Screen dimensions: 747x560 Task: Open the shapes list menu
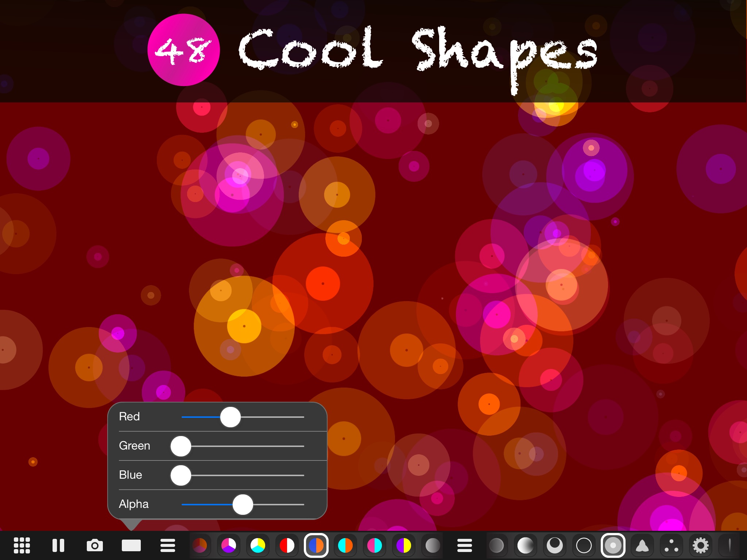(x=465, y=545)
